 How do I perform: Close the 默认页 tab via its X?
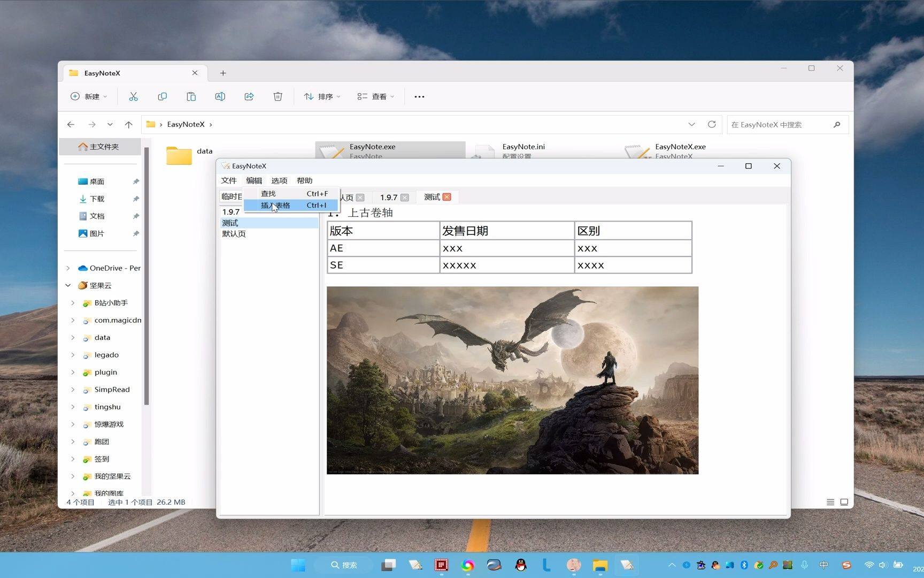point(360,197)
